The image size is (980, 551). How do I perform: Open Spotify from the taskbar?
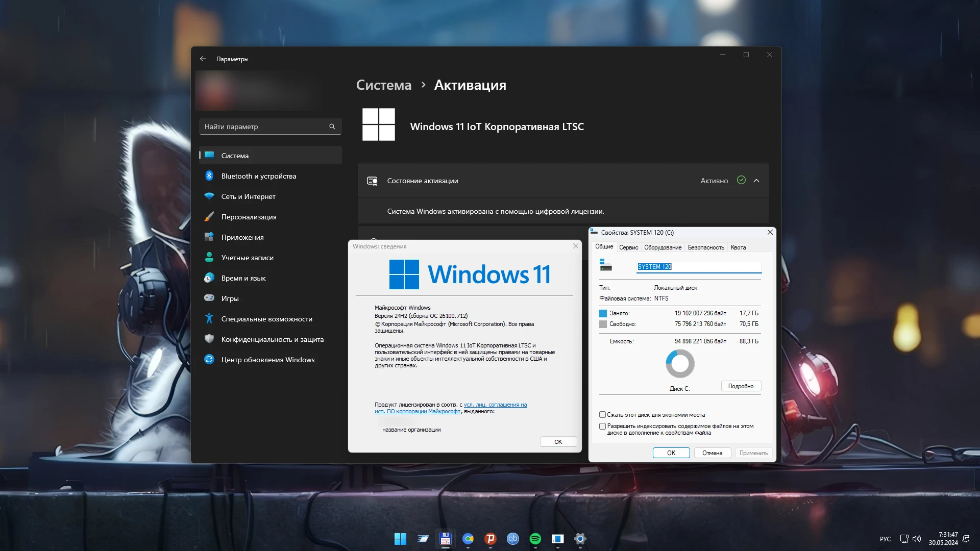[x=535, y=539]
